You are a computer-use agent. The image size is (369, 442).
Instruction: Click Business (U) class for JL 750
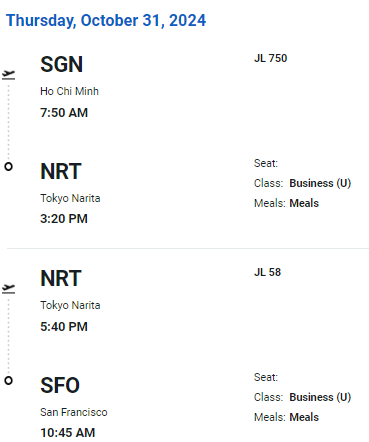point(320,183)
